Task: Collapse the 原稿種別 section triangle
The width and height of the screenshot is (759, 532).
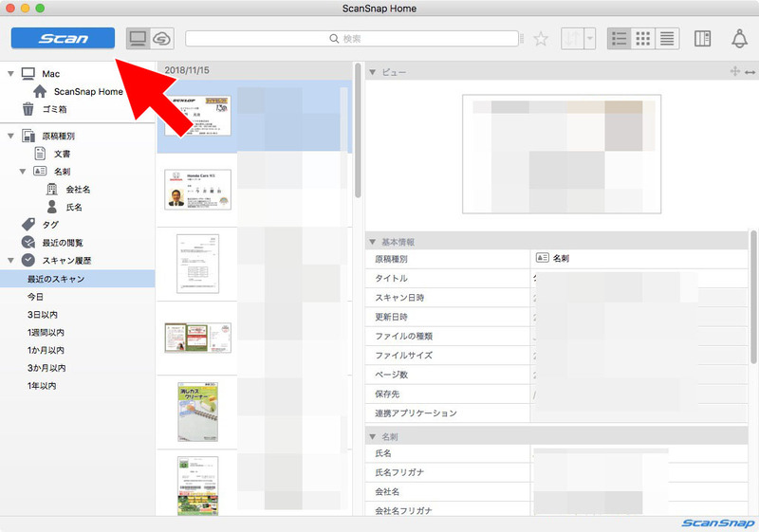Action: [10, 137]
